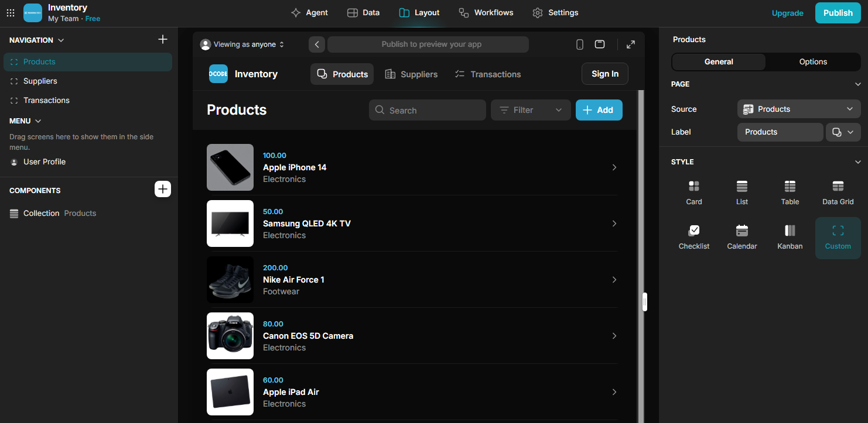Click the panel resize handle

point(645,302)
